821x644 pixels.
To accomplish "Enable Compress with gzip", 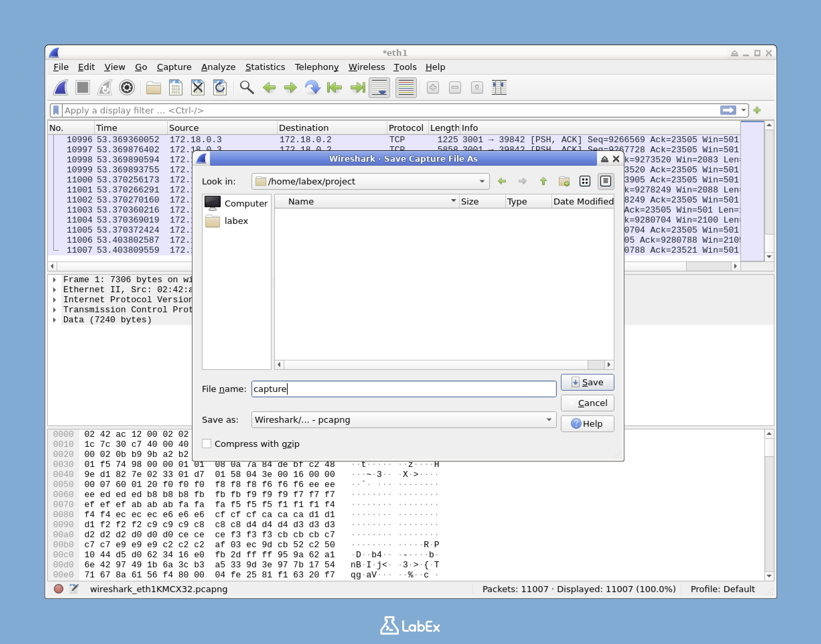I will [207, 444].
